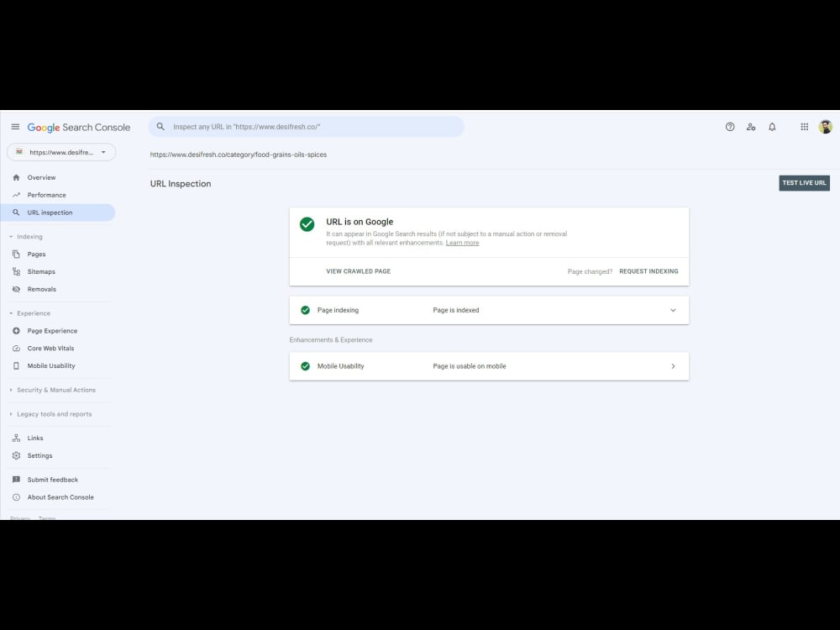Click the Submit feedback icon
The height and width of the screenshot is (630, 840).
click(16, 480)
